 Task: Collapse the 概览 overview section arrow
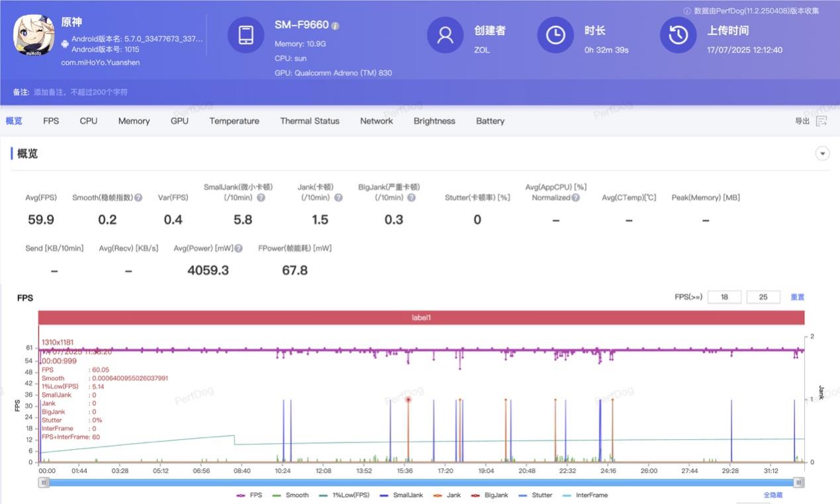822,153
